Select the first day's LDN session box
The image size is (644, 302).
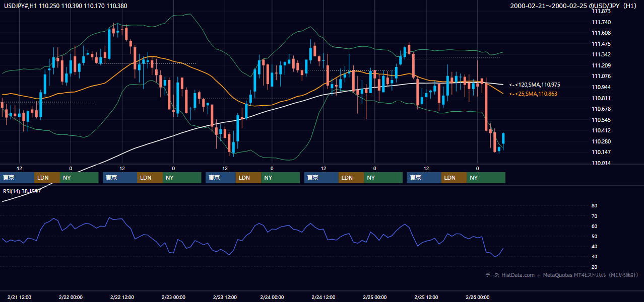coord(47,178)
